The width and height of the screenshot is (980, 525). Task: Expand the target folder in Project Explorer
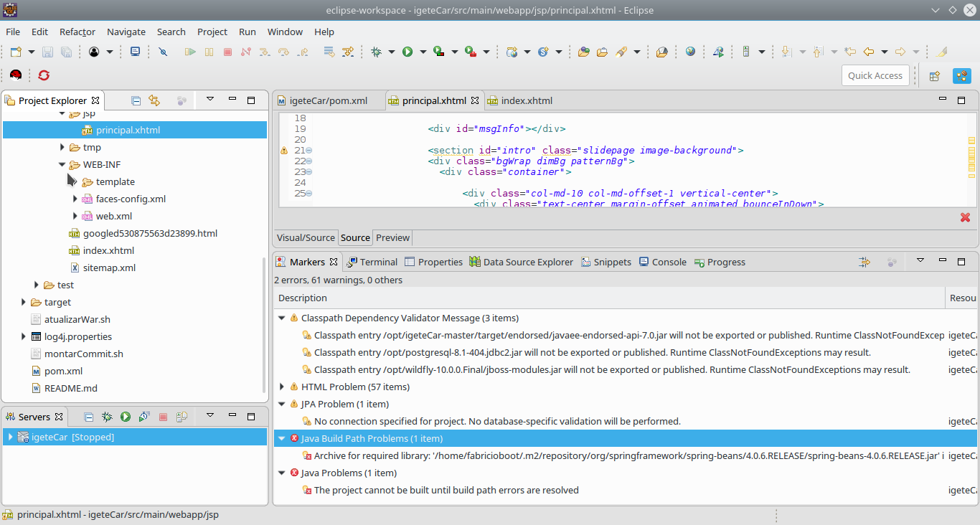point(24,302)
